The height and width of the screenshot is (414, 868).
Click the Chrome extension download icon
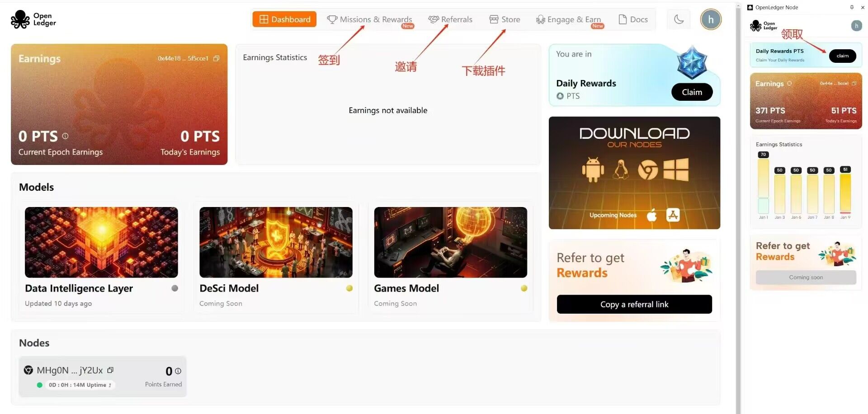(648, 170)
